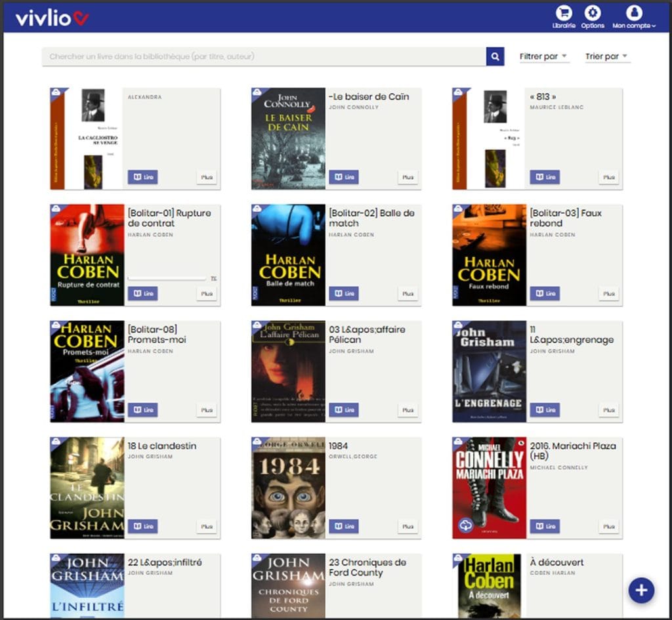
Task: Click the cloud badge on the 1984 cover
Action: coord(257,442)
